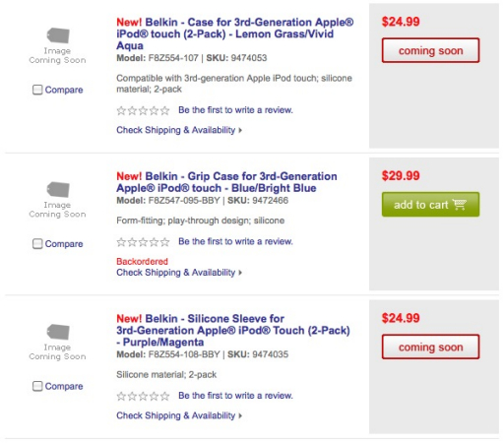Screen dimensions: 504x443
Task: Click placeholder image tag for Silicone Sleeve
Action: tap(58, 332)
